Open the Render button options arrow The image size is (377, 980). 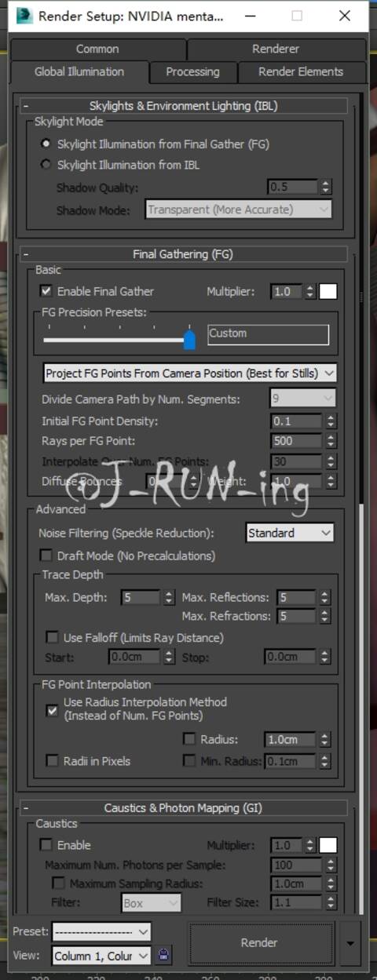pos(351,942)
